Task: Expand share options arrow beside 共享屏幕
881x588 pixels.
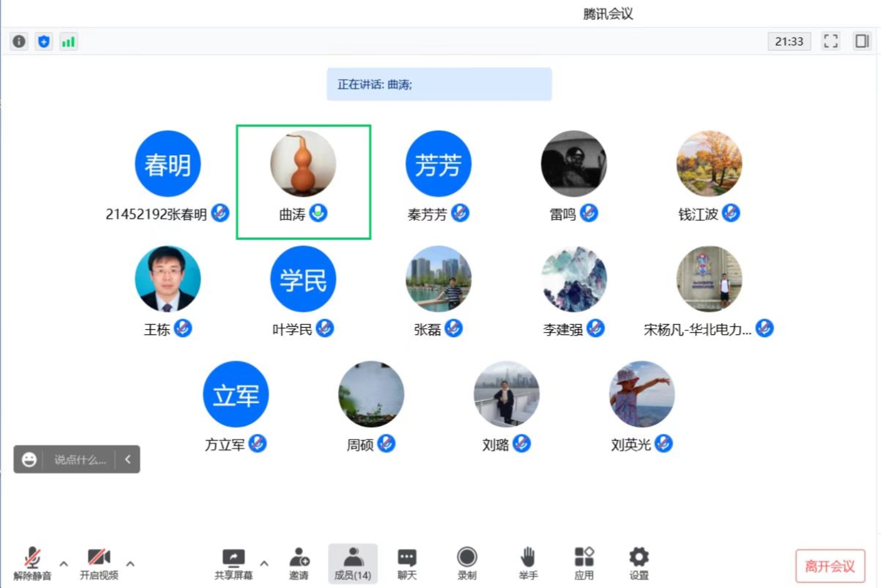Action: point(264,564)
